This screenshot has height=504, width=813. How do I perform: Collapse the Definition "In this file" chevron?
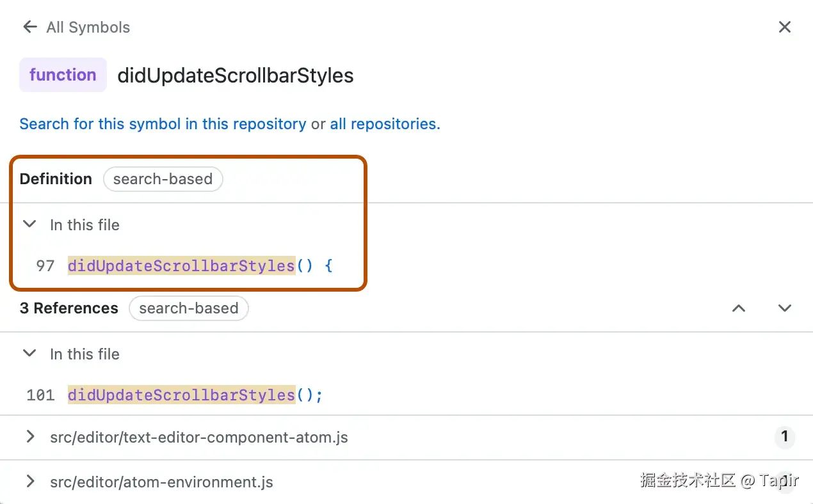tap(29, 224)
